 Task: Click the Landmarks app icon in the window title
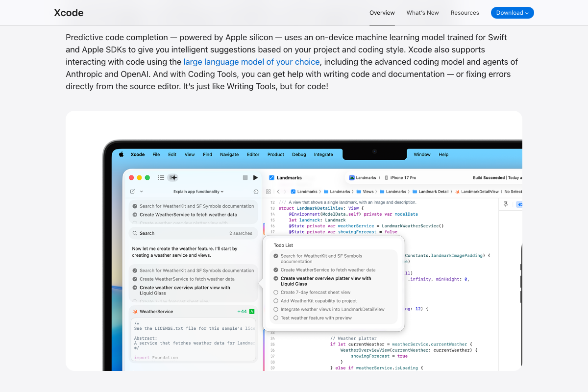(x=271, y=177)
